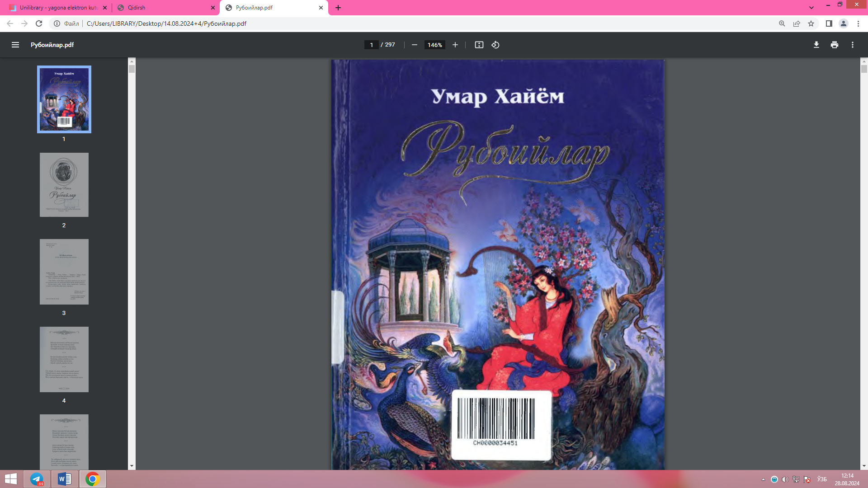868x488 pixels.
Task: Switch the ЎЗБ keyboard language
Action: (x=822, y=479)
